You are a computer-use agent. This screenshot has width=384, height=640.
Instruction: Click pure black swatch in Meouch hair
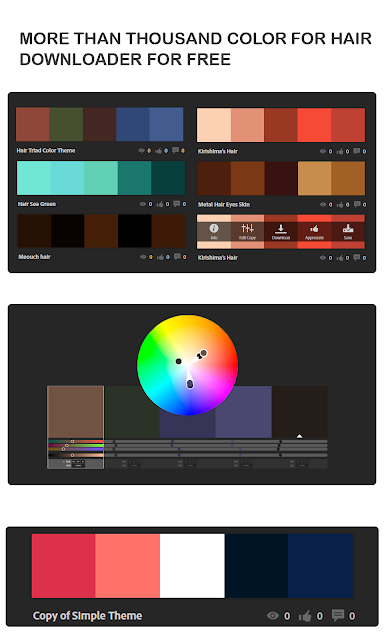click(135, 231)
